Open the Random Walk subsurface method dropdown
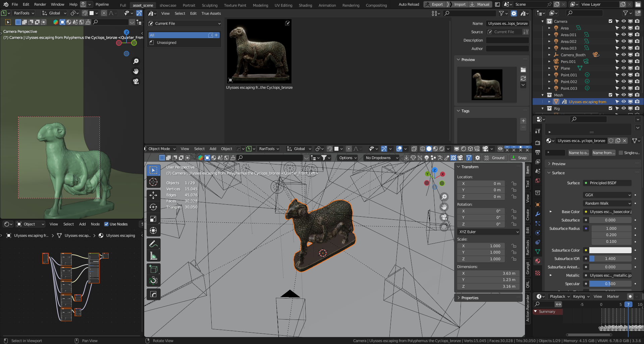The image size is (644, 344). point(607,203)
